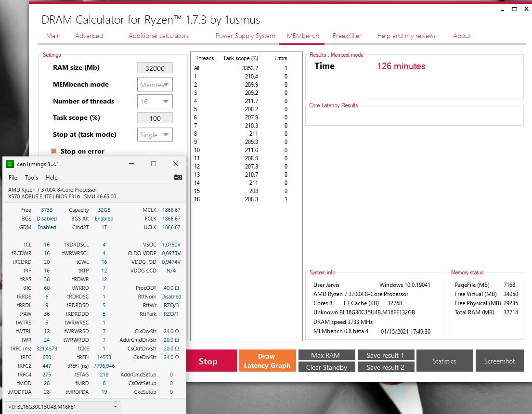Select the MEMbench tab
532x414 pixels.
click(x=303, y=36)
